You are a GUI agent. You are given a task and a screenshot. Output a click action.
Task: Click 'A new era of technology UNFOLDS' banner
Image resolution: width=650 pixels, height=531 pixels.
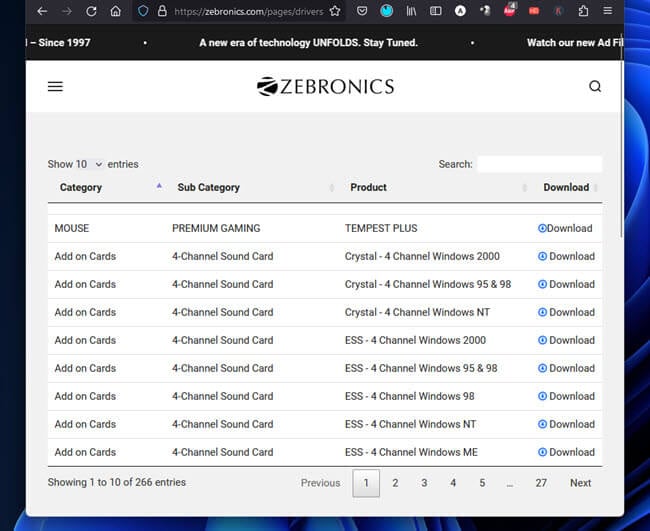[308, 43]
